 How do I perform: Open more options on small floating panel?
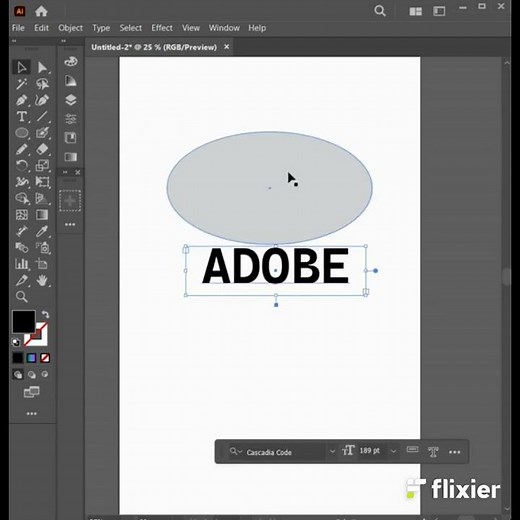coord(70,224)
